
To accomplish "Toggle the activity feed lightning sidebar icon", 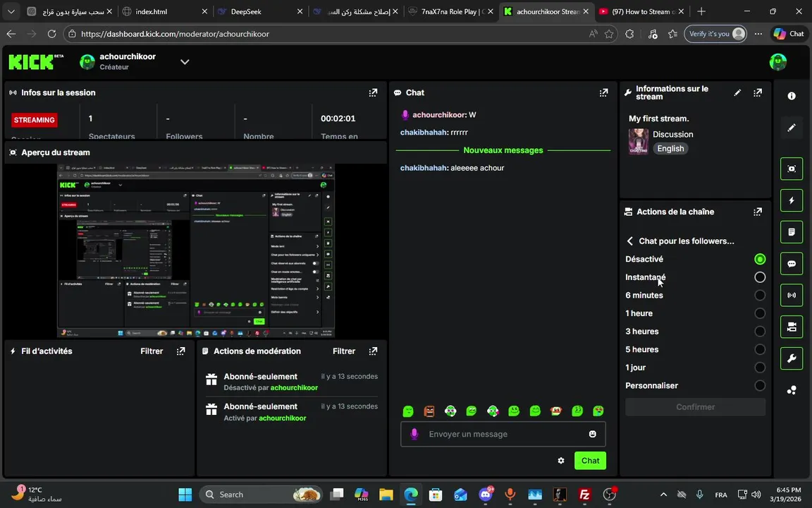I will coord(792,200).
